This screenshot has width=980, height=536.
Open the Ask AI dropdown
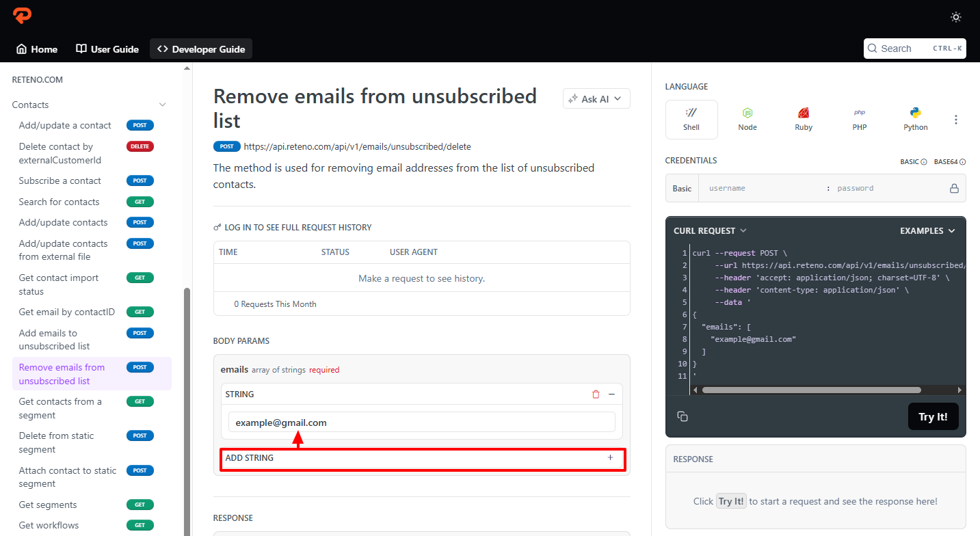click(596, 98)
